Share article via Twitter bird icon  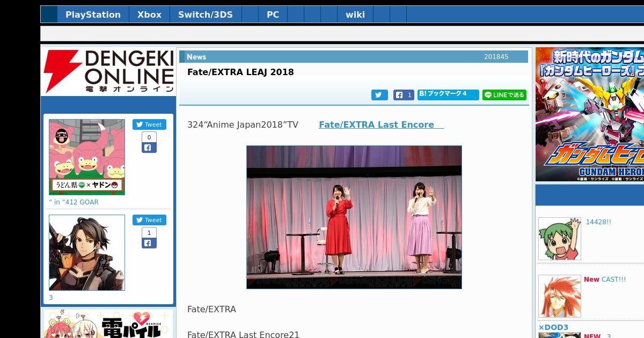pyautogui.click(x=379, y=95)
